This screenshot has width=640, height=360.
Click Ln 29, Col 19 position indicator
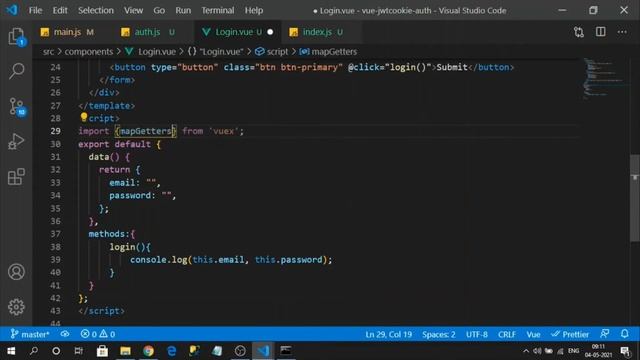click(388, 334)
